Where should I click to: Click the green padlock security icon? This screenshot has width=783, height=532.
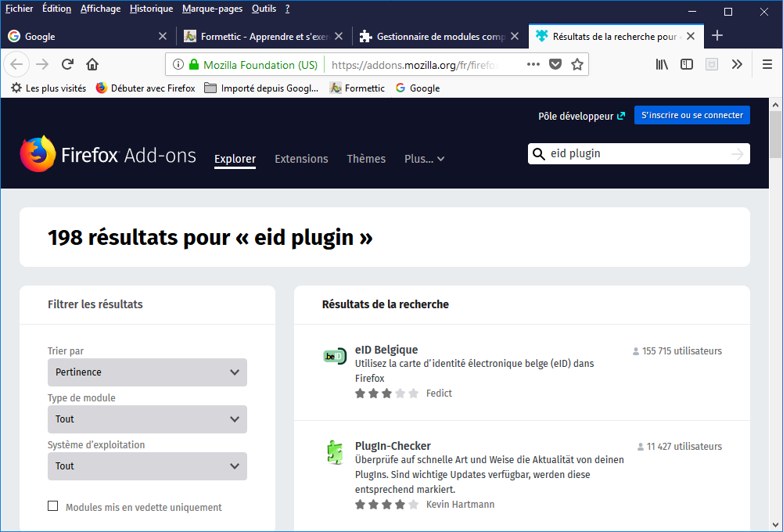click(x=194, y=64)
